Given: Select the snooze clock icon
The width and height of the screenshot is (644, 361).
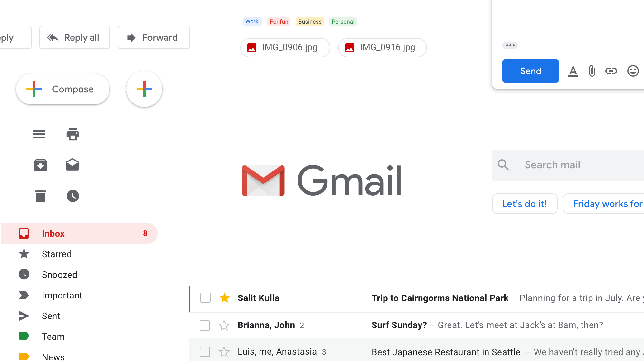Looking at the screenshot, I should (72, 196).
